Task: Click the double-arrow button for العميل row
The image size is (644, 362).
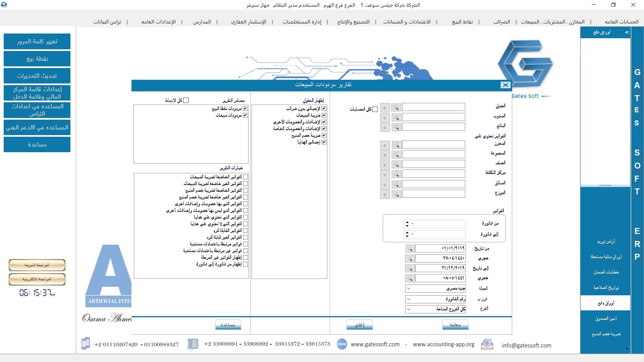Action: click(385, 108)
